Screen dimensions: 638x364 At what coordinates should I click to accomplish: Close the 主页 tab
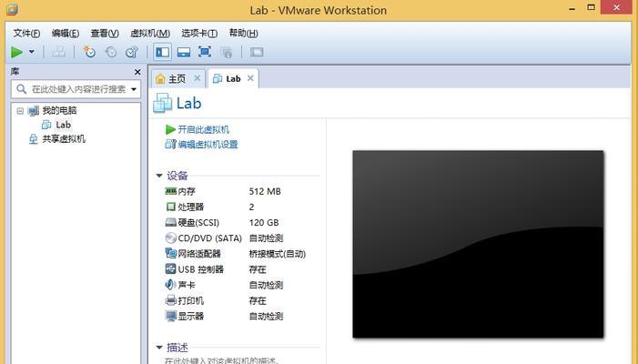pyautogui.click(x=197, y=78)
